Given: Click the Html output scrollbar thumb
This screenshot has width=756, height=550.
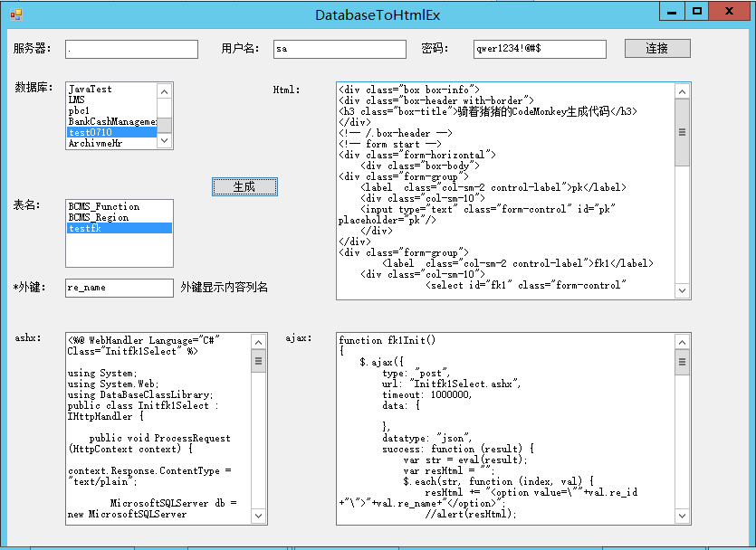Looking at the screenshot, I should click(682, 132).
